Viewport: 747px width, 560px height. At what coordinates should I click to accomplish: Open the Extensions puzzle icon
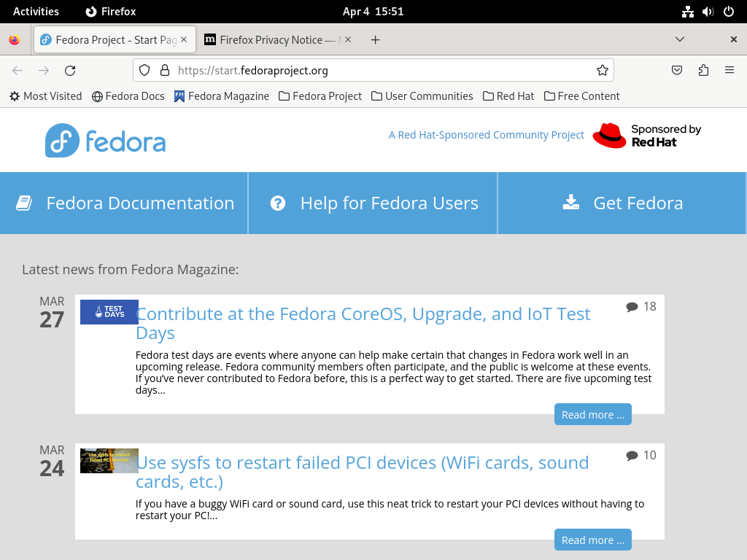click(703, 71)
